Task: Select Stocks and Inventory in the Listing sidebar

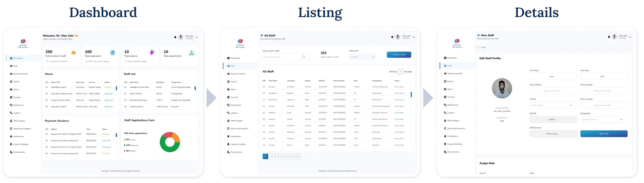Action: tap(239, 129)
